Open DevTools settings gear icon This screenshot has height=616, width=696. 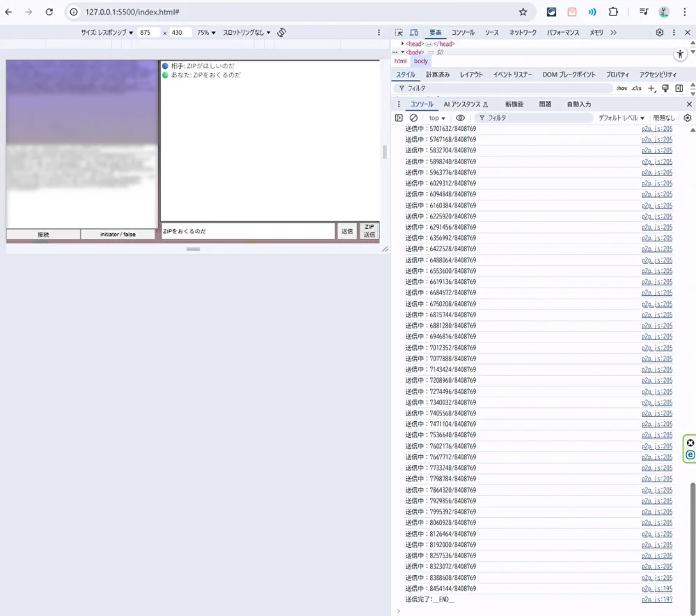click(x=660, y=33)
